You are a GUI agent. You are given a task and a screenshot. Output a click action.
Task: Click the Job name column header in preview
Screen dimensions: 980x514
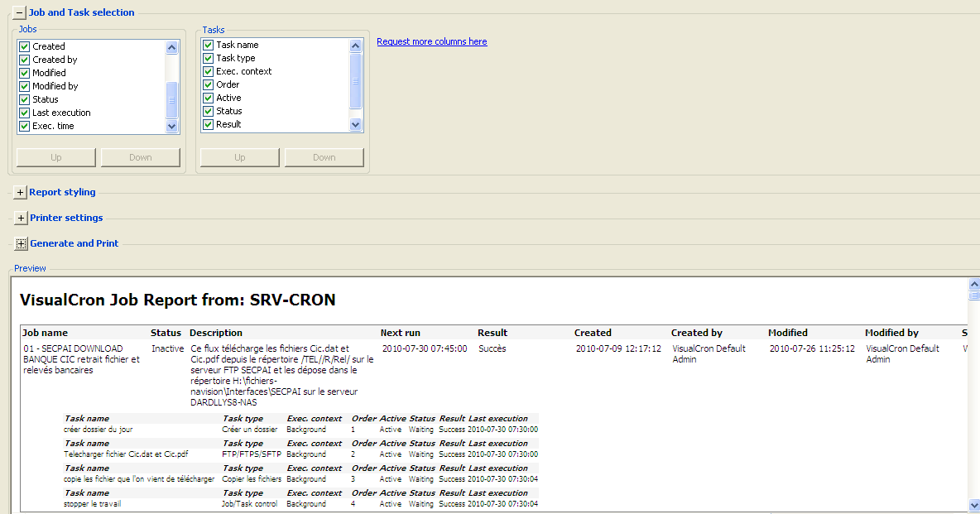(x=45, y=333)
